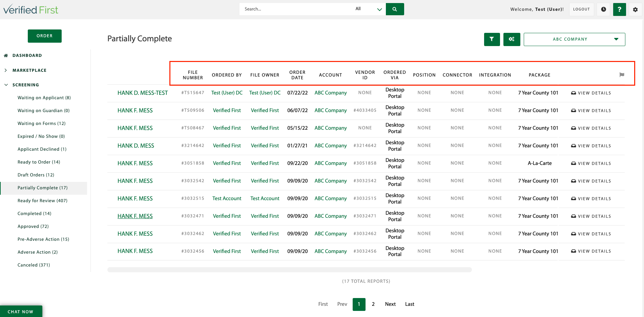Click the Dashboard home icon
644x317 pixels.
[6, 56]
